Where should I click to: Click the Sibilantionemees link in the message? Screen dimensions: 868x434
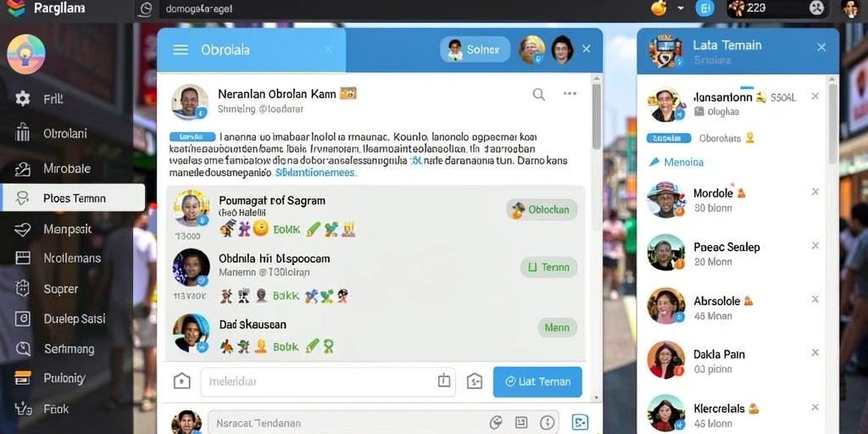tap(315, 172)
